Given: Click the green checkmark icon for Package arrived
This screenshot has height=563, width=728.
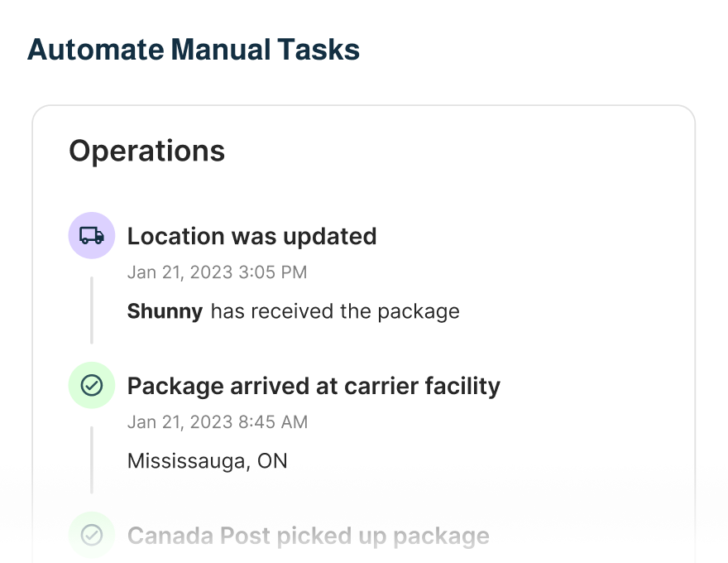Looking at the screenshot, I should 91,386.
